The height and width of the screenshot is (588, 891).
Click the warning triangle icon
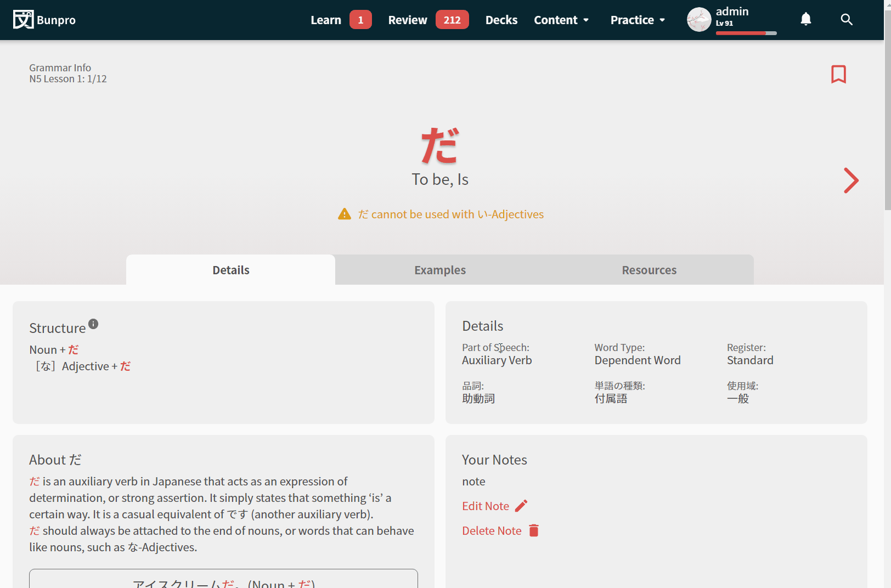345,214
